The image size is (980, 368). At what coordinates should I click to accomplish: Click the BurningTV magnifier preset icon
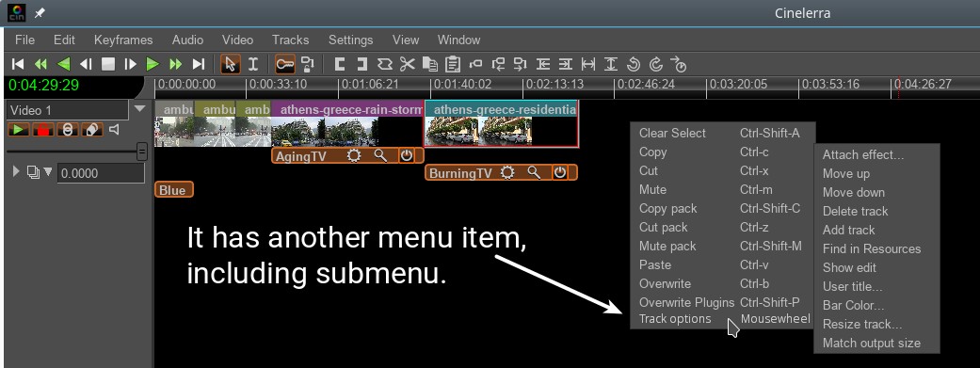coord(534,172)
